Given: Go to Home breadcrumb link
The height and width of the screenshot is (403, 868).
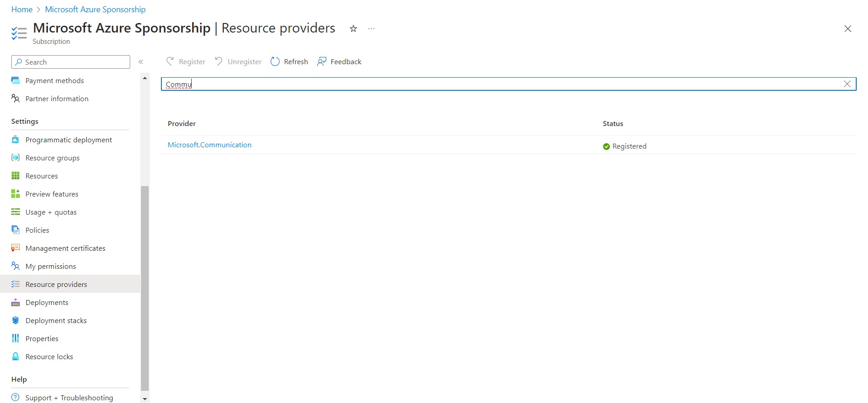Looking at the screenshot, I should 22,9.
